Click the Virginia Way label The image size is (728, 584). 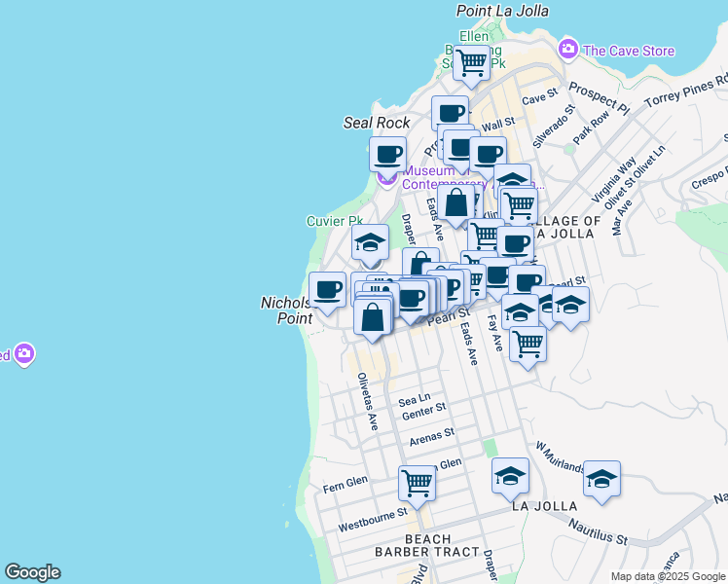614,180
